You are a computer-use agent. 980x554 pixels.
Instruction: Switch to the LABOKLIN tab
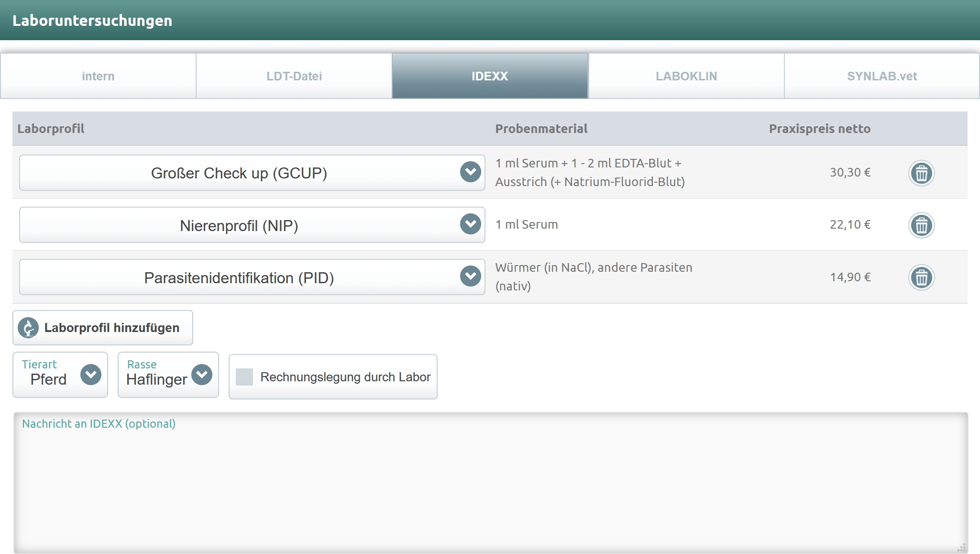pyautogui.click(x=686, y=76)
